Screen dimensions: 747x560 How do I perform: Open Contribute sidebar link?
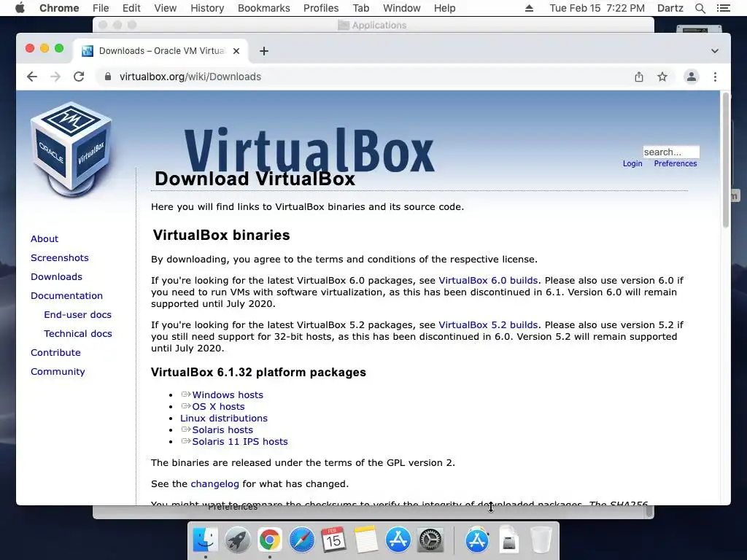click(55, 353)
